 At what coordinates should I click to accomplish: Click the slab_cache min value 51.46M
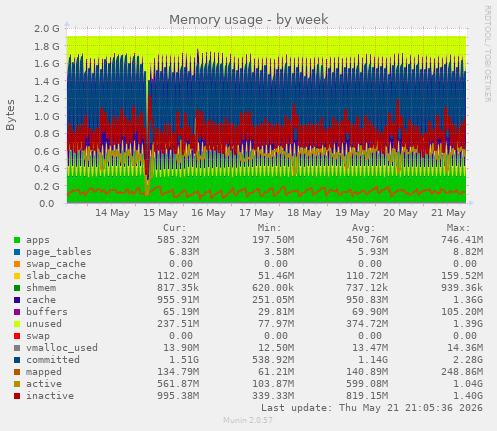[276, 276]
